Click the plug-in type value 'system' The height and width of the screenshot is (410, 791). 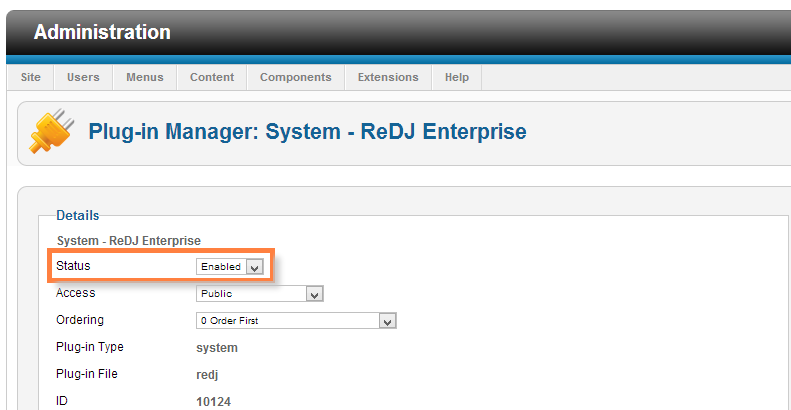217,348
